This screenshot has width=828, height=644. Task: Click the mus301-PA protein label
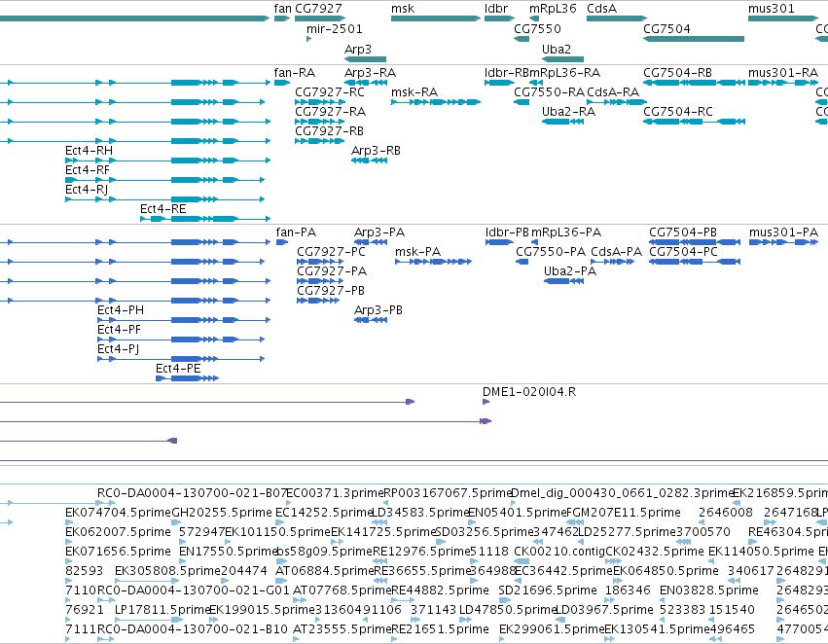click(x=783, y=233)
